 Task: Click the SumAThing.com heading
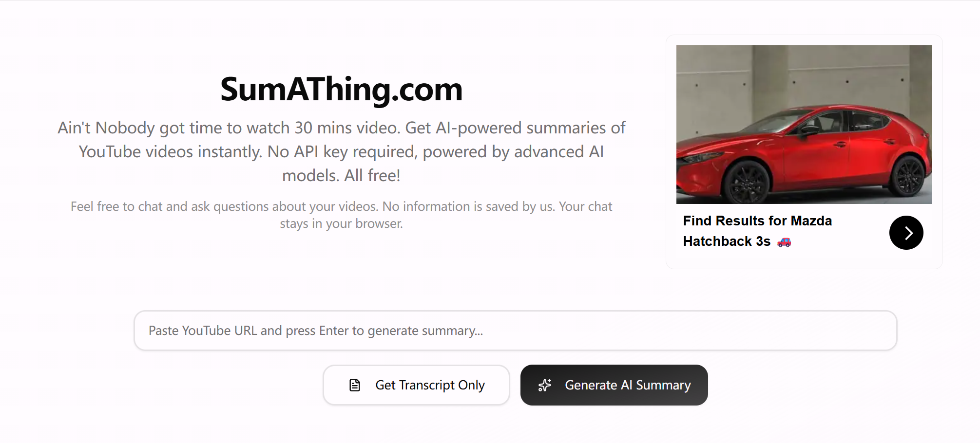pos(341,90)
